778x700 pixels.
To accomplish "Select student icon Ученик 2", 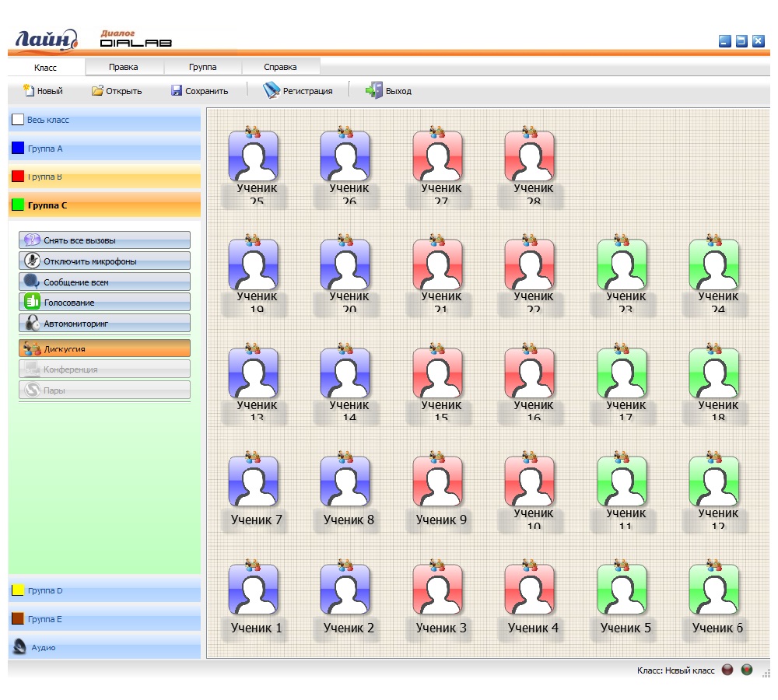I will [345, 590].
